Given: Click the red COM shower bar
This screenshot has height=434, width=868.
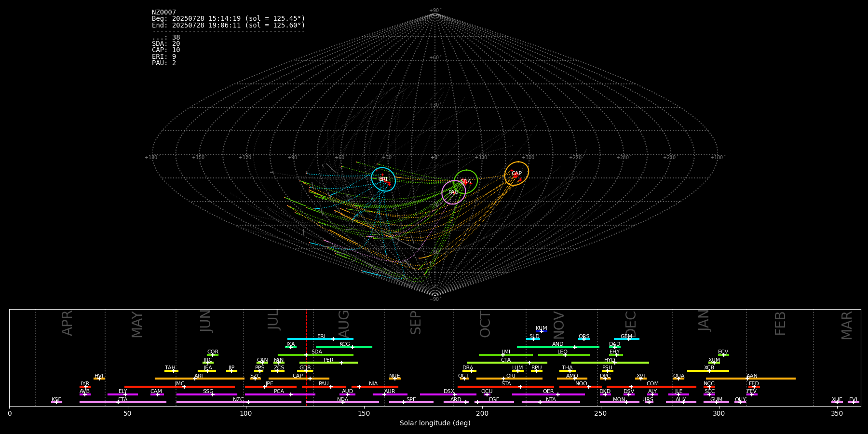Looking at the screenshot, I should 651,387.
